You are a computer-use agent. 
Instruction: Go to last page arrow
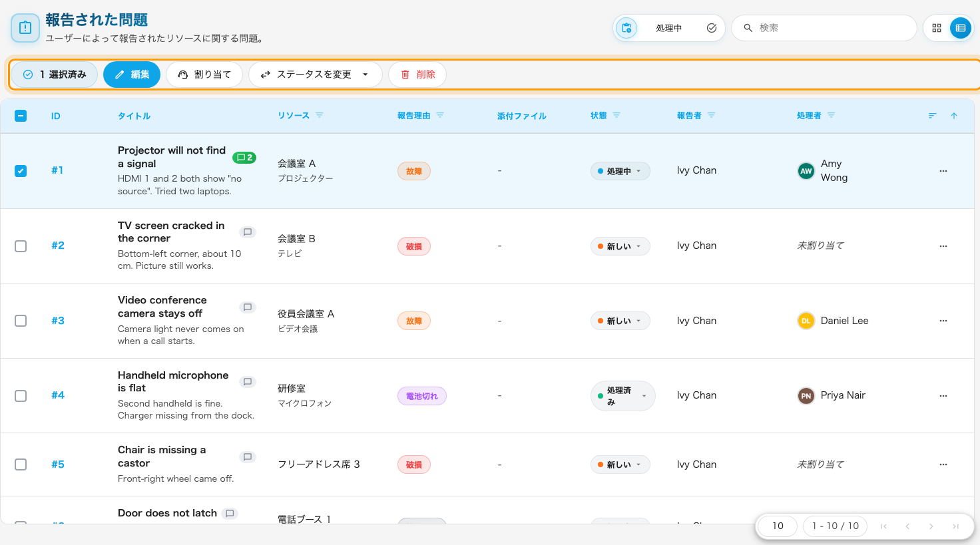pyautogui.click(x=955, y=526)
